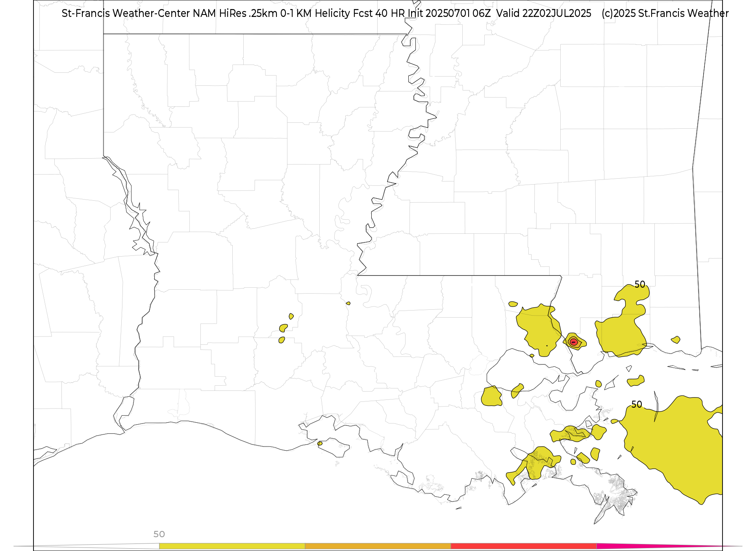The height and width of the screenshot is (551, 756).
Task: Click the red segment of the color bar
Action: pyautogui.click(x=524, y=546)
